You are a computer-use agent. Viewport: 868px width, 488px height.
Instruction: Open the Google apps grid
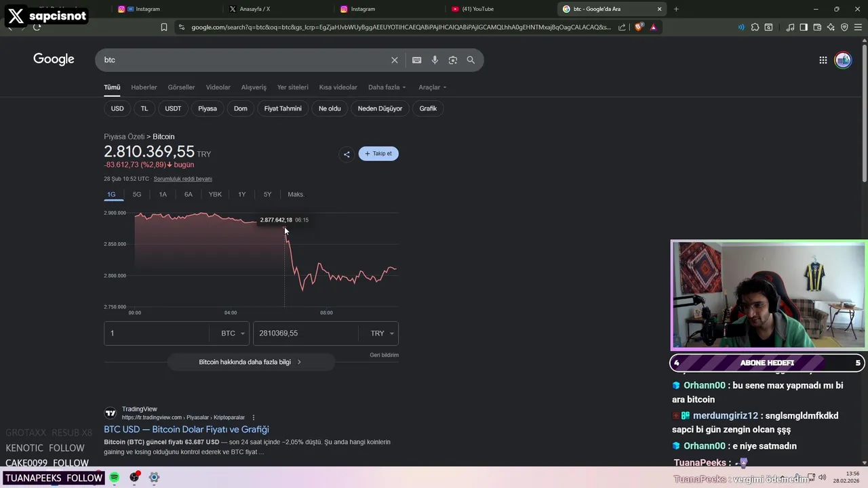point(823,60)
